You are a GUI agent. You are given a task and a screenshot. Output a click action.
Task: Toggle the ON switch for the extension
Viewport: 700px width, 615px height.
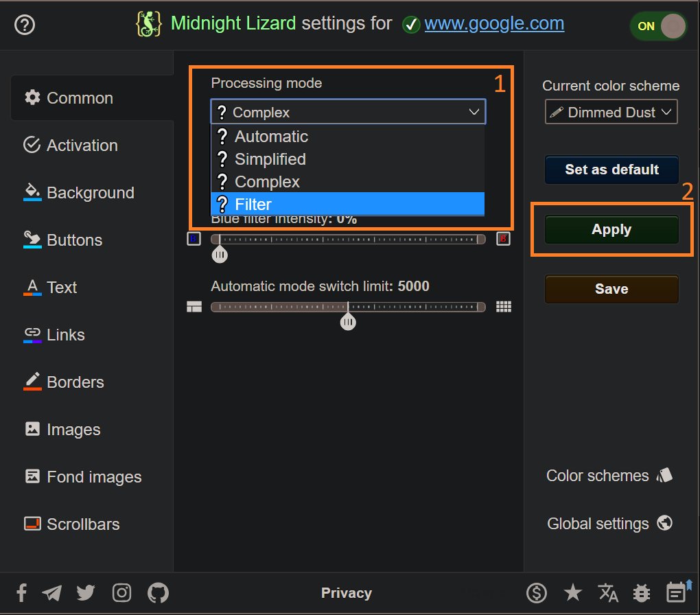pos(660,26)
